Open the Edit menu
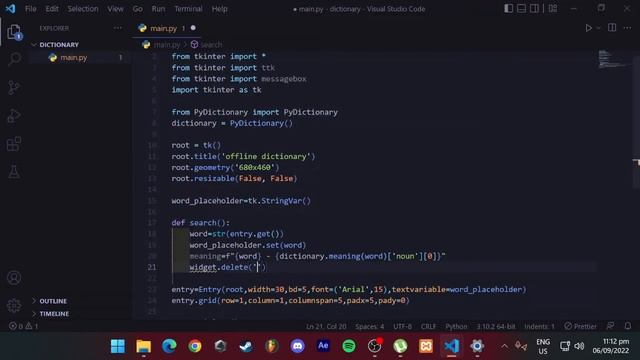640x360 pixels. (x=52, y=9)
